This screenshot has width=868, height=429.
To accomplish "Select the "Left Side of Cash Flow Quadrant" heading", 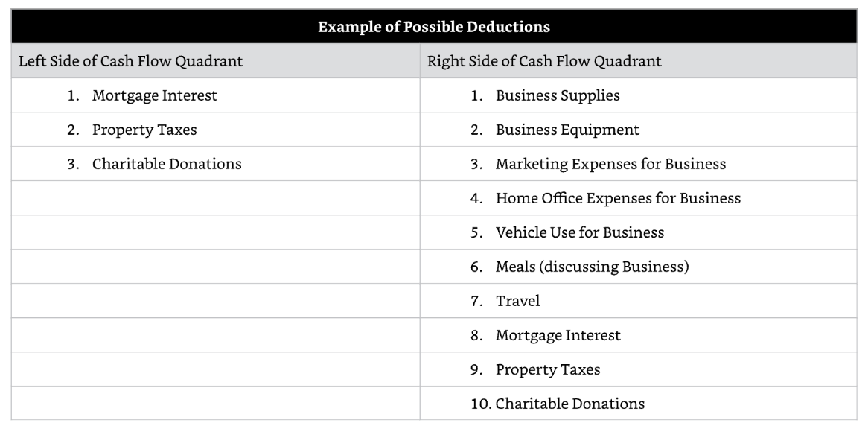I will click(130, 61).
